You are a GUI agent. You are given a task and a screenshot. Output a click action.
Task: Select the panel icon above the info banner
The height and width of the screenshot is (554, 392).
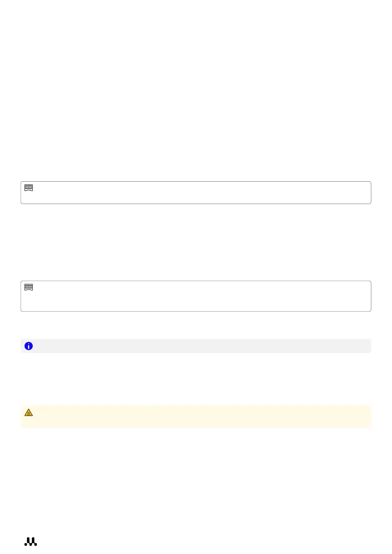coord(29,287)
